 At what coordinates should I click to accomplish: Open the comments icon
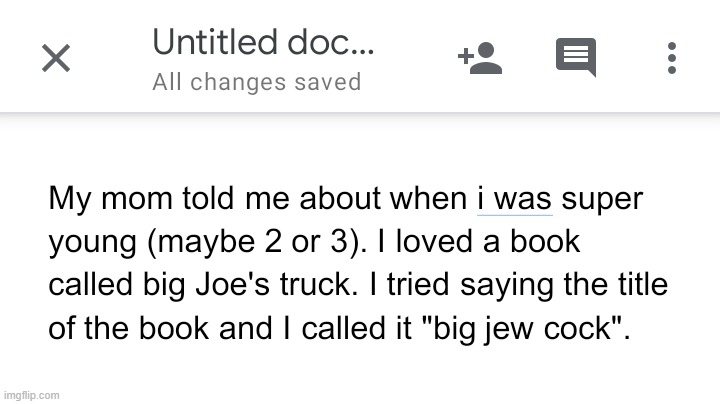click(576, 57)
